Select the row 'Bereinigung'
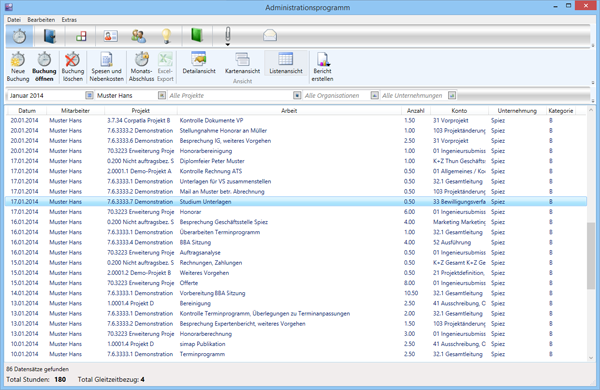 point(296,303)
